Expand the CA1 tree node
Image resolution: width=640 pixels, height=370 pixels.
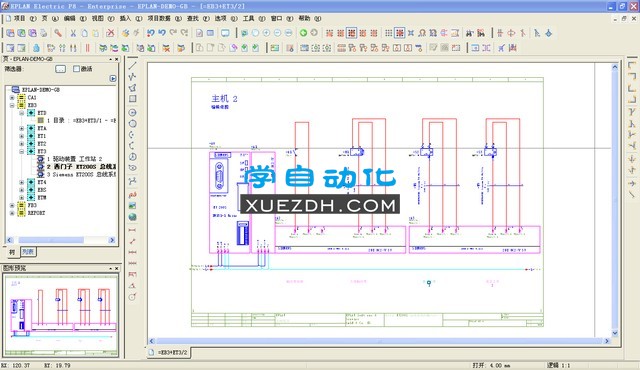coord(12,97)
